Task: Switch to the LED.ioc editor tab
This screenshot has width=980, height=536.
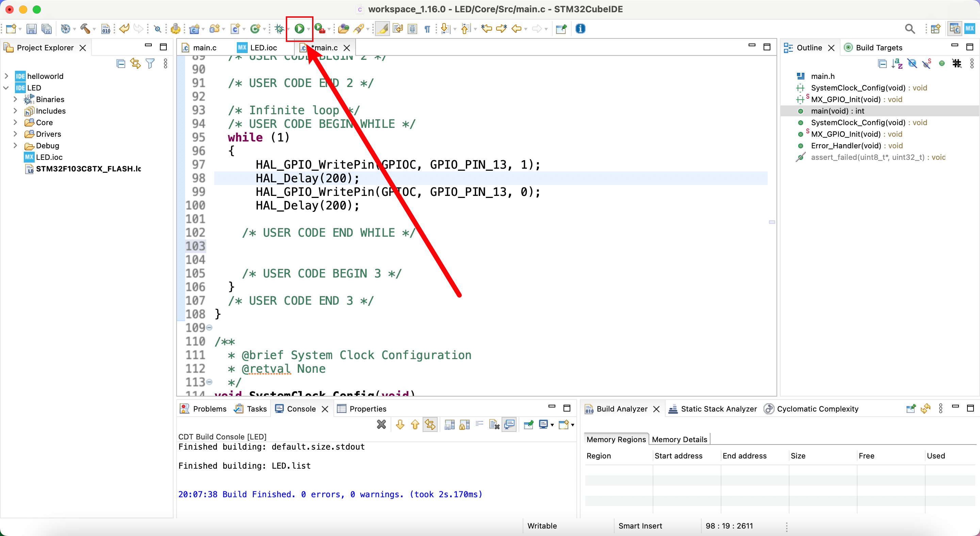Action: click(x=258, y=48)
